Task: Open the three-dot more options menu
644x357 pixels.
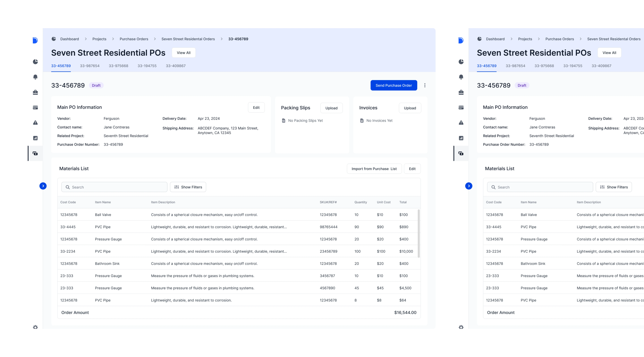Action: tap(425, 85)
